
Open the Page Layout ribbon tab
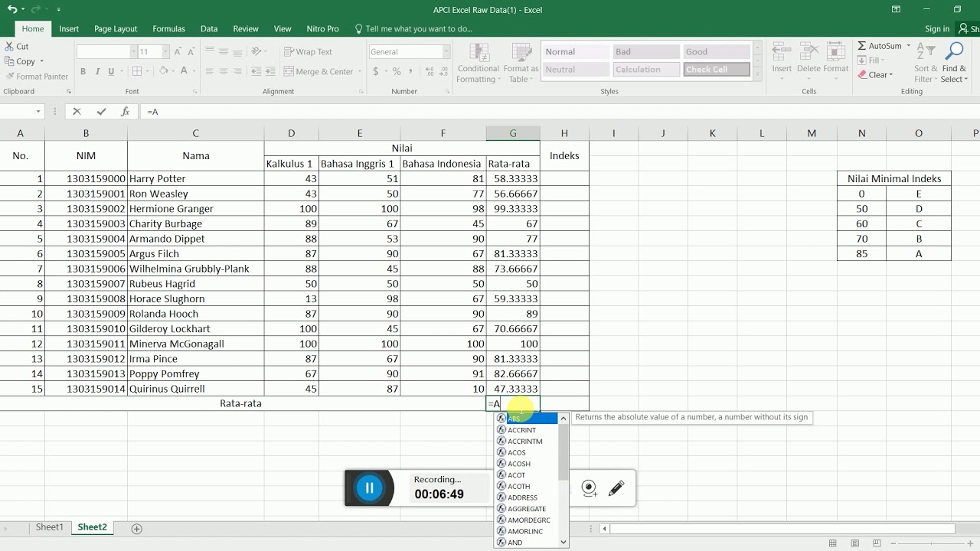click(116, 29)
